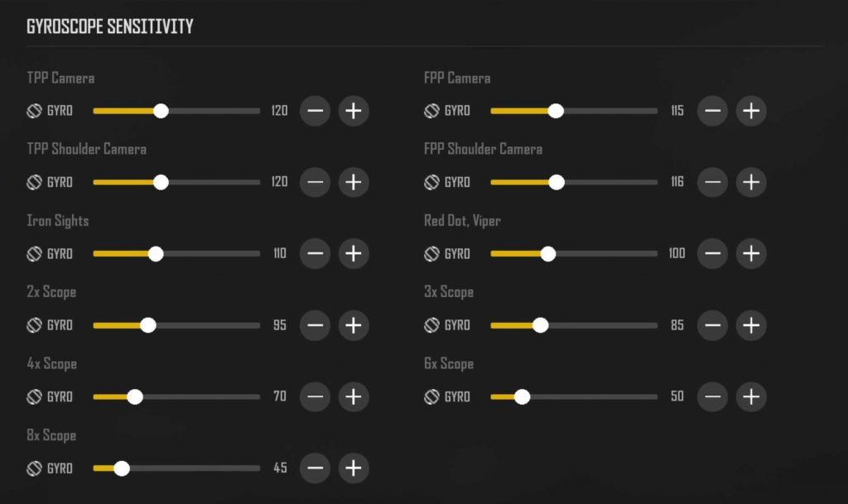Click the gyro icon under TPP Camera
Image resolution: width=848 pixels, height=504 pixels.
(34, 111)
